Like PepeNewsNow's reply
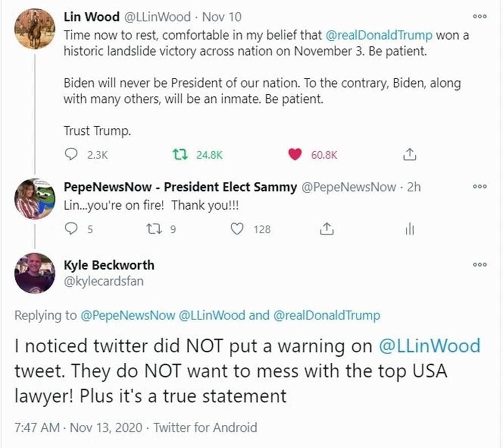The image size is (503, 448). point(237,229)
